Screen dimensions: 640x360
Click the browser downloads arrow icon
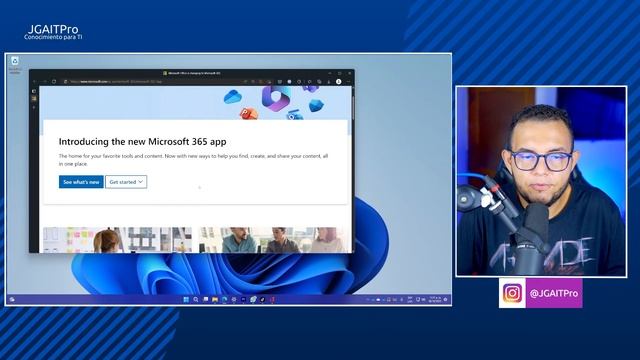329,82
